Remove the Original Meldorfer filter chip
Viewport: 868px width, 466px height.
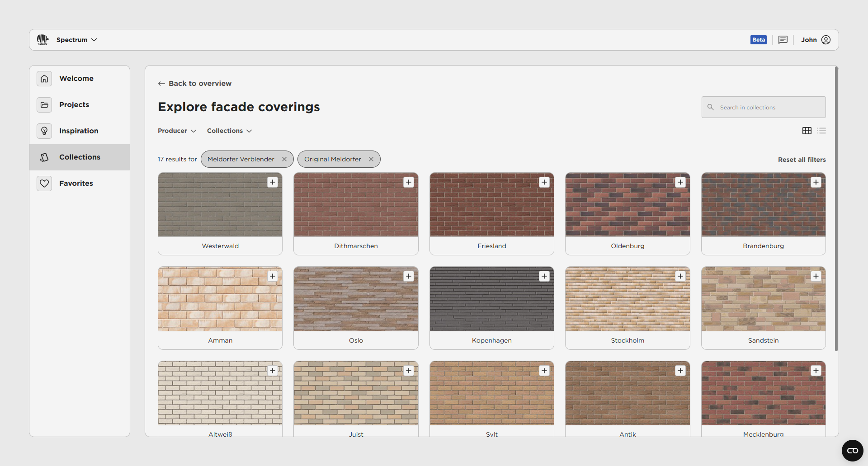click(371, 159)
